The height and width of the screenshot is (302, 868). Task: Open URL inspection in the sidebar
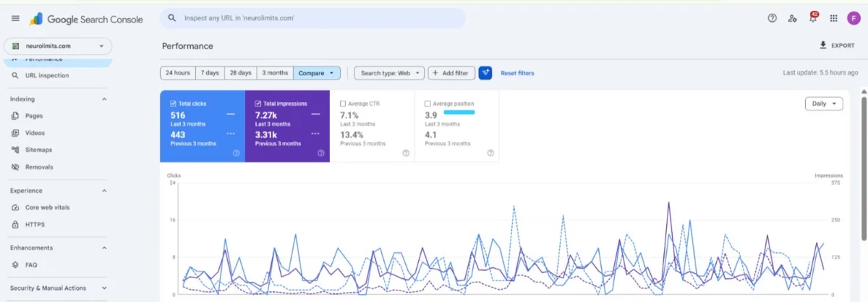48,75
